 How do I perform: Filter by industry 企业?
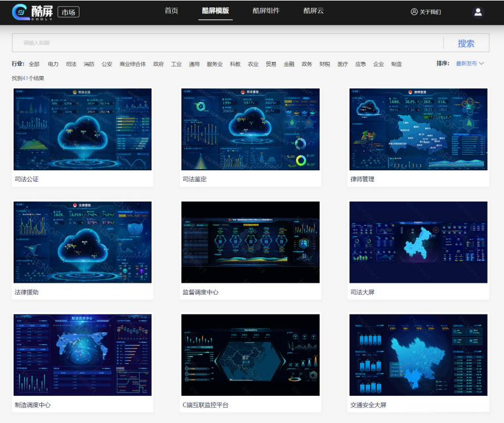click(x=379, y=64)
